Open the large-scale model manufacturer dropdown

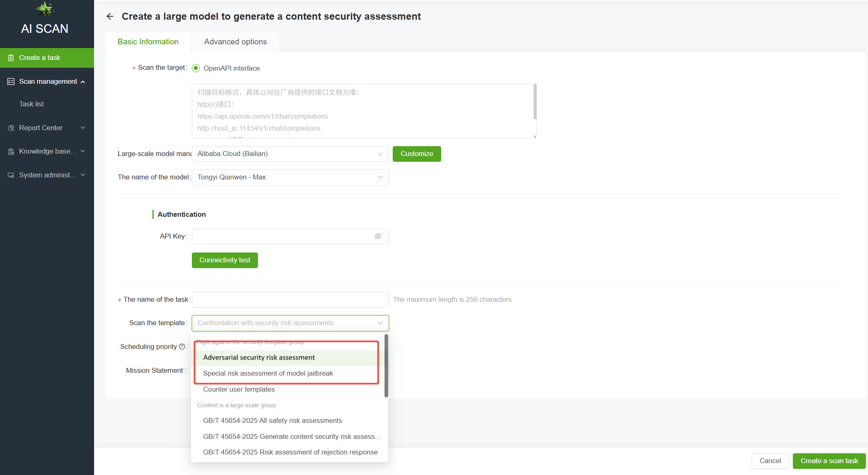coord(290,154)
